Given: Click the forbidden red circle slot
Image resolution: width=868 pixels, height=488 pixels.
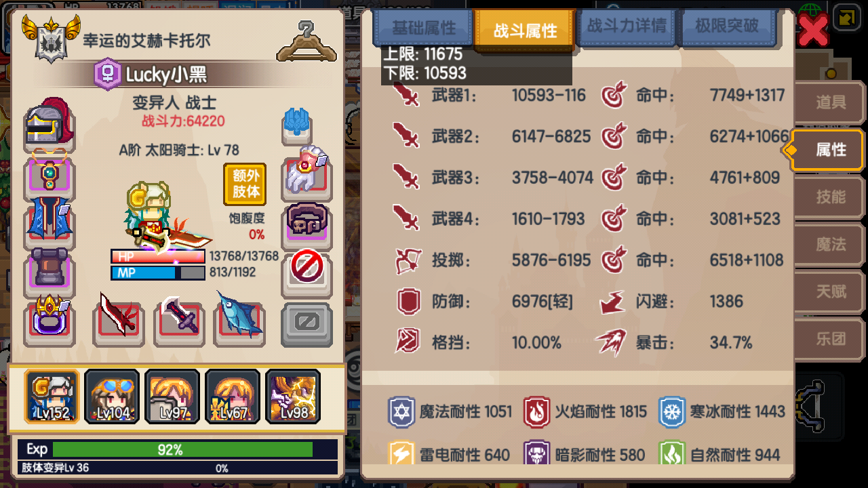Looking at the screenshot, I should [x=307, y=272].
